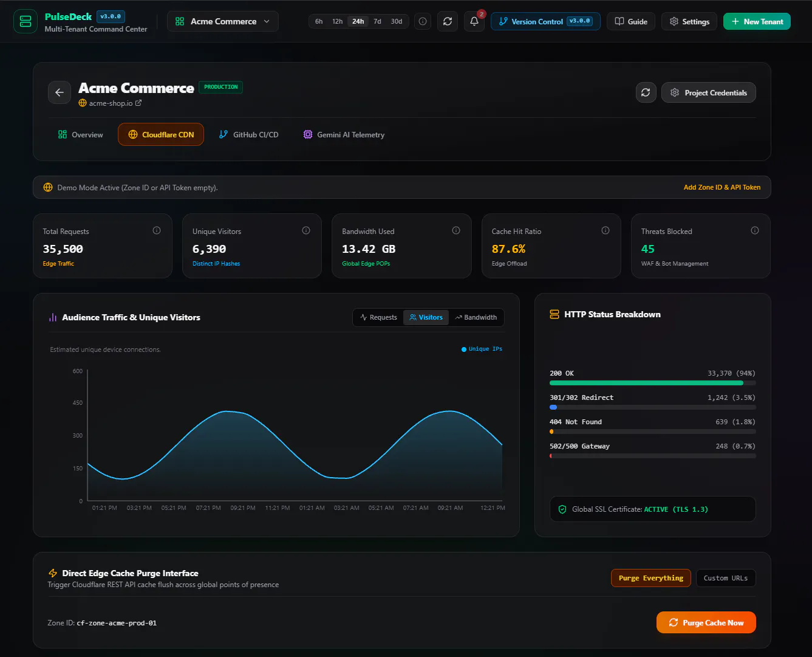Click Add Zone ID & API Token link
This screenshot has height=657, width=812.
point(722,187)
